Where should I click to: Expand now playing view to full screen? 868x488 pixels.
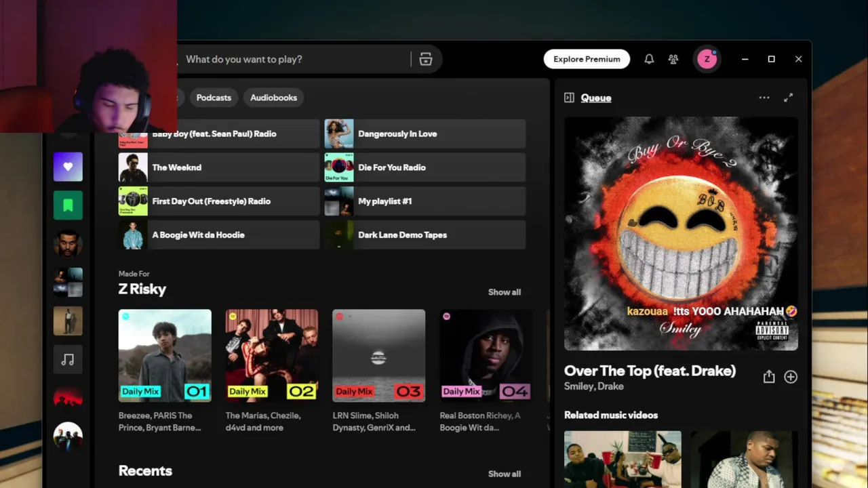(789, 98)
